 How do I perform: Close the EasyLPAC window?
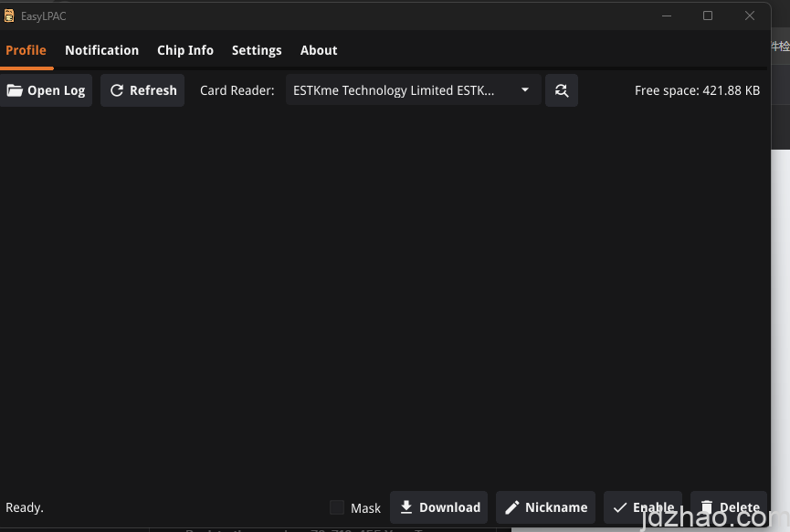point(750,16)
